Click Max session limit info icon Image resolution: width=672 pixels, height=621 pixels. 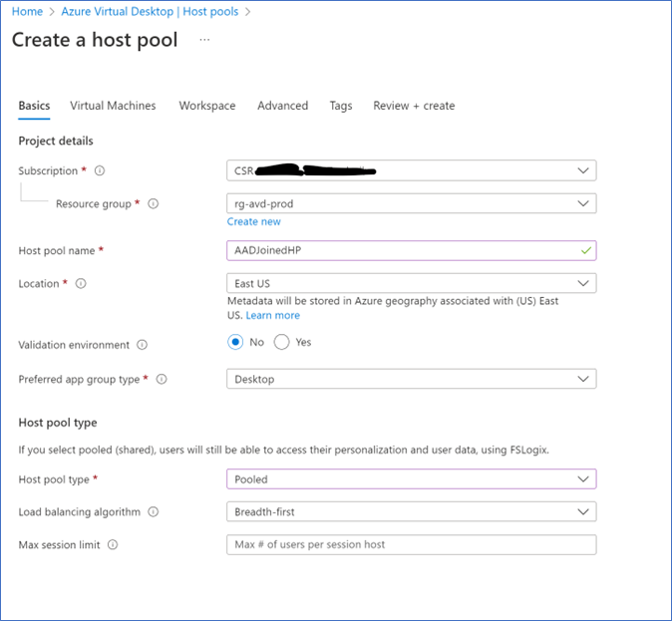[113, 544]
